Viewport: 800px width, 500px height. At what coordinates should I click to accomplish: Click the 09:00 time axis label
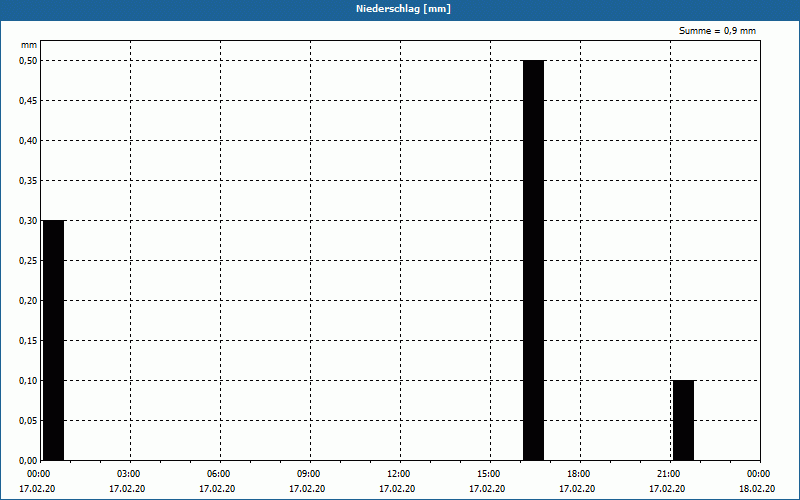point(309,474)
